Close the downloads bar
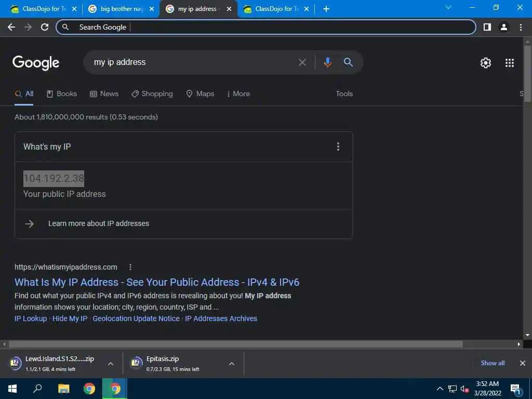The width and height of the screenshot is (532, 399). coord(523,363)
